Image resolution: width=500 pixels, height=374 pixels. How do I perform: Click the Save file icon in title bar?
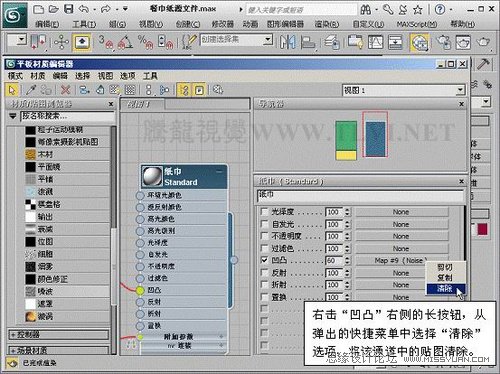point(69,9)
